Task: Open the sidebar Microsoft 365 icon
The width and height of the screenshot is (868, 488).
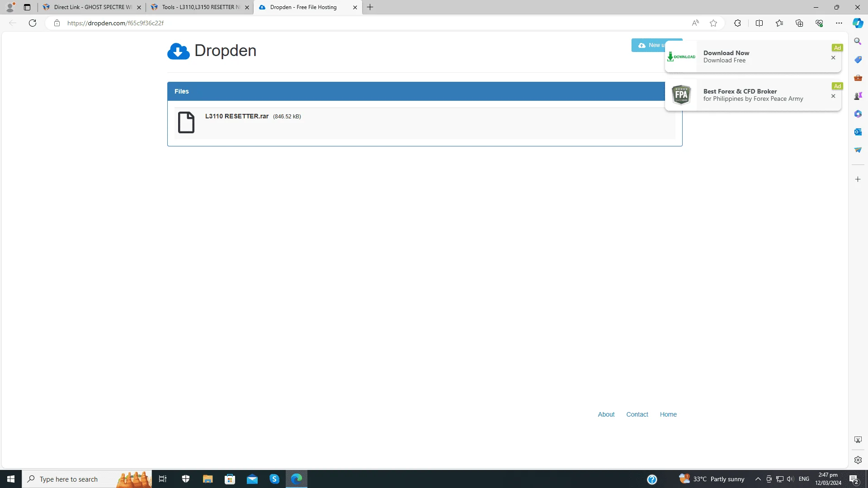Action: pyautogui.click(x=858, y=114)
